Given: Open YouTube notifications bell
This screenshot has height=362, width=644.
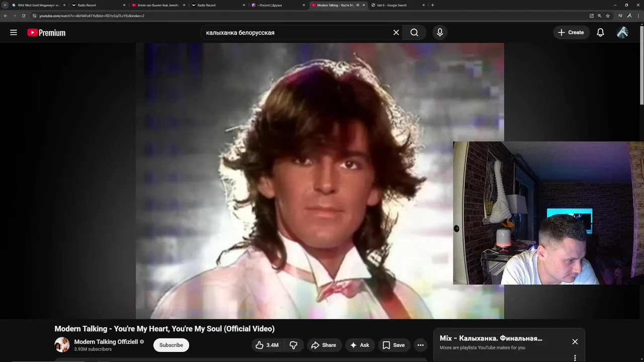Looking at the screenshot, I should point(600,33).
